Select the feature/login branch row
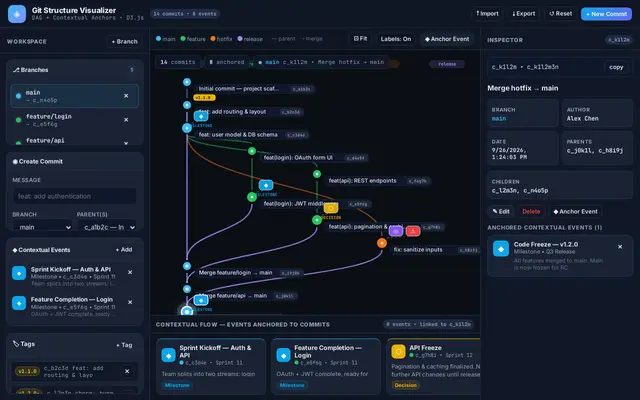The width and height of the screenshot is (640, 400). point(74,120)
